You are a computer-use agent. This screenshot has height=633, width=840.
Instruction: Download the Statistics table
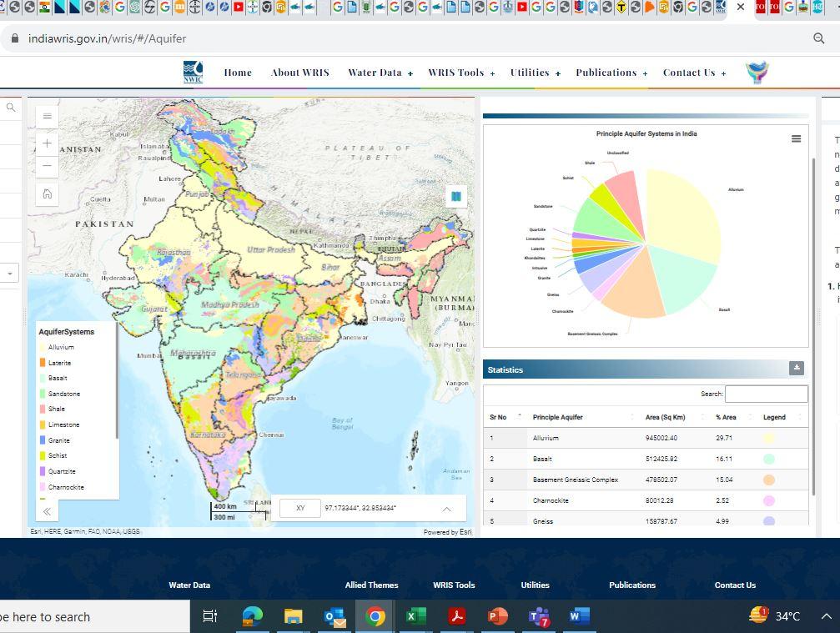click(796, 368)
